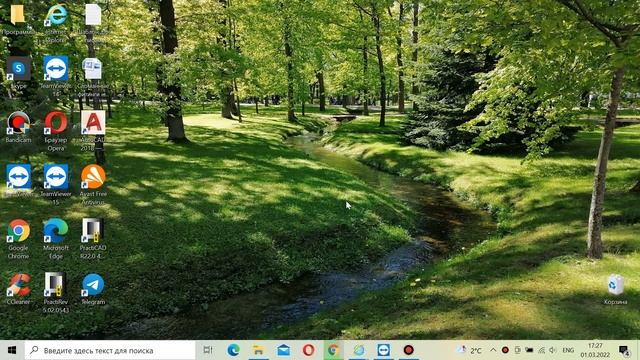This screenshot has height=360, width=640.
Task: Open File Explorer from the taskbar
Action: [x=258, y=350]
